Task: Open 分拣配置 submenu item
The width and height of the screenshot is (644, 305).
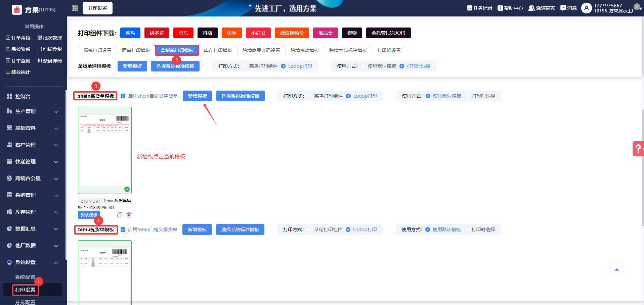Action: [x=25, y=302]
